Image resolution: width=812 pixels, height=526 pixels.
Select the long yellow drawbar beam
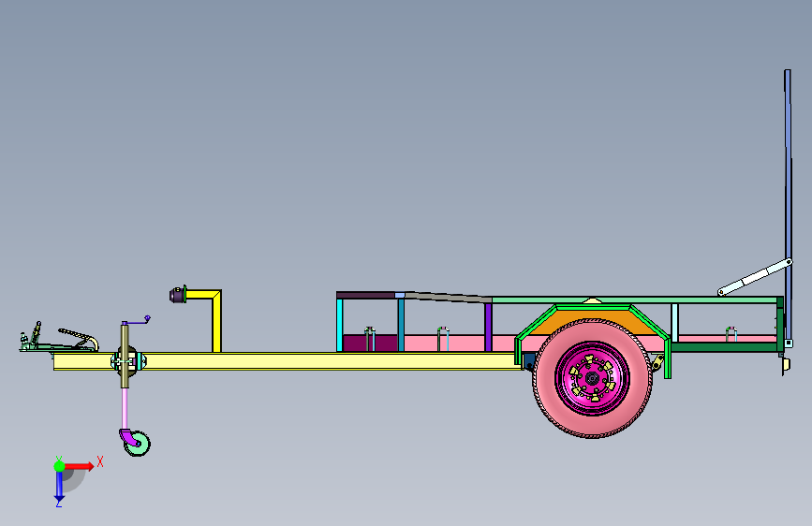tap(332, 361)
